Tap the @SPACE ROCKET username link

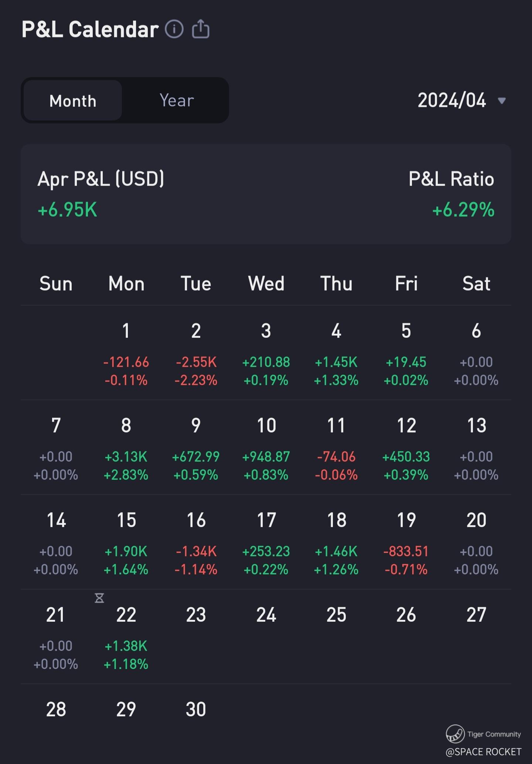[483, 751]
